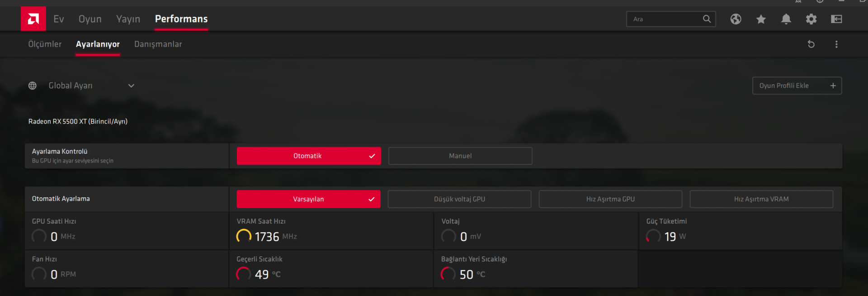Viewport: 868px width, 296px height.
Task: Click the Güç Tüketimi gauge ring
Action: pos(653,236)
